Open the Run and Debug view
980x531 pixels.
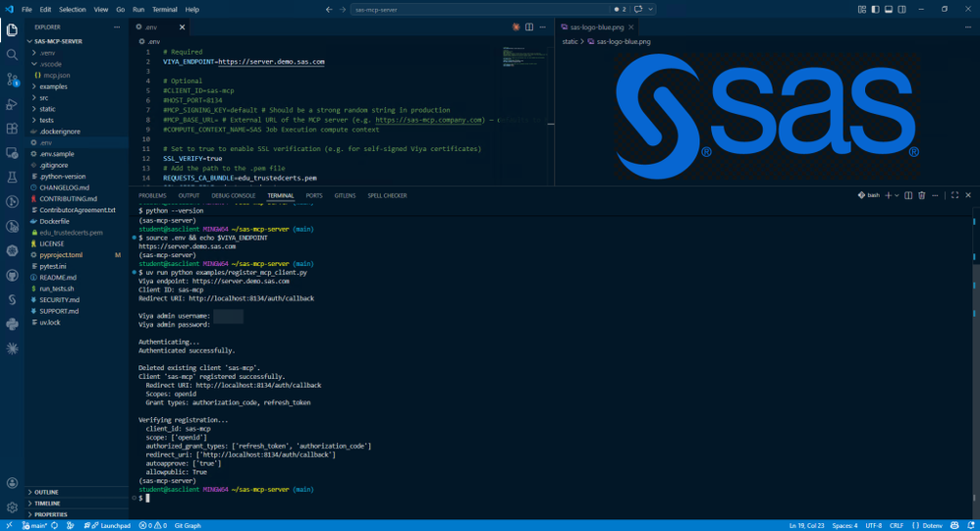pyautogui.click(x=12, y=104)
